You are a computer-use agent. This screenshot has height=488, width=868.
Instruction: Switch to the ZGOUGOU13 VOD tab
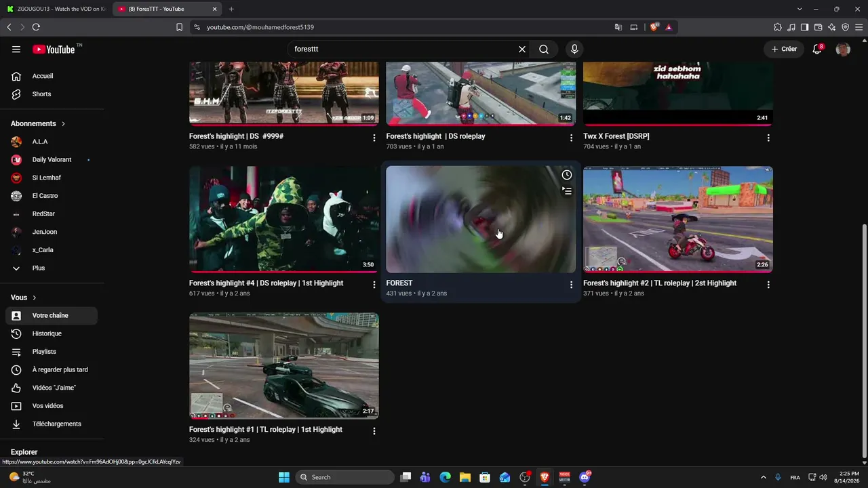[x=56, y=9]
